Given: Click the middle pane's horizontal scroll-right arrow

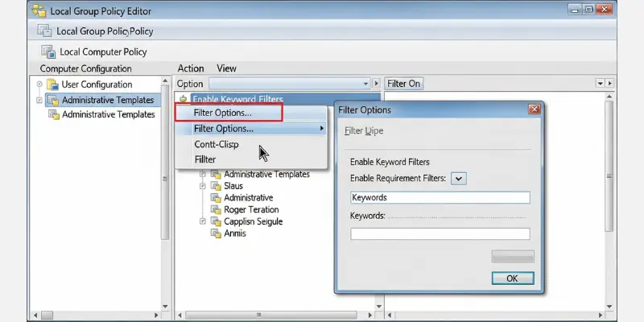Looking at the screenshot, I should 370,316.
